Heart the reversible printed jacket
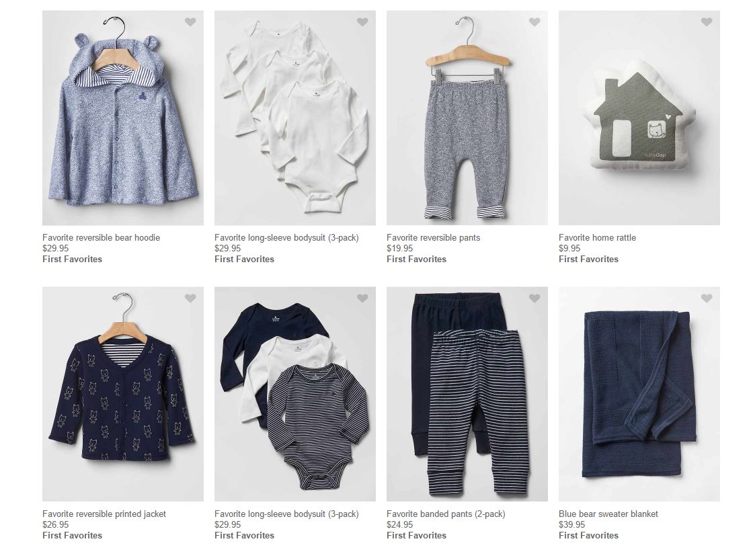The image size is (753, 560). [190, 298]
